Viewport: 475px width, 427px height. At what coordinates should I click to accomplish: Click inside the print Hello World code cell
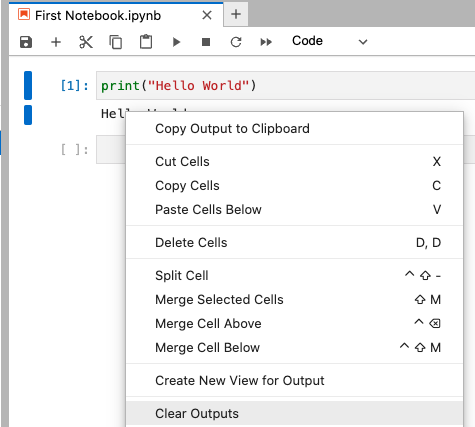tap(285, 86)
